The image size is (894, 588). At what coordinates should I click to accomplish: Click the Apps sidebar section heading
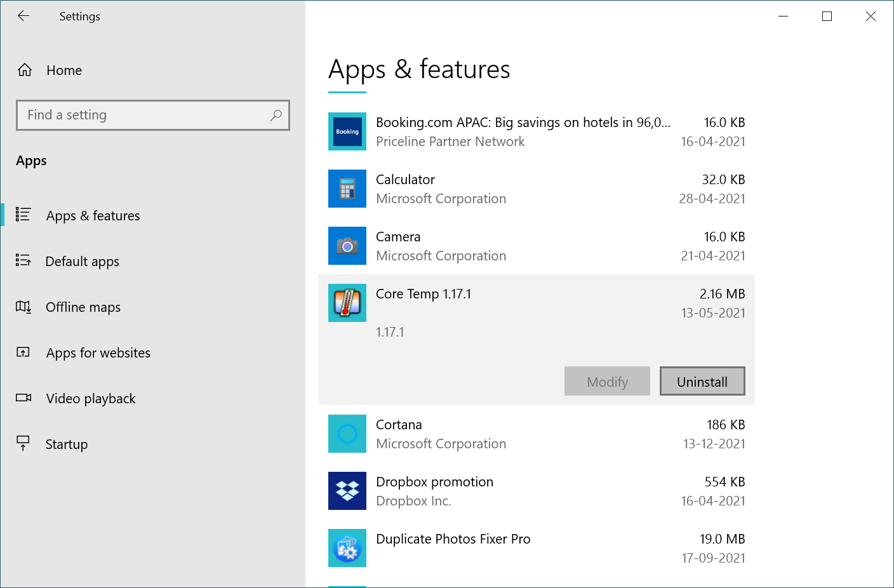tap(31, 161)
